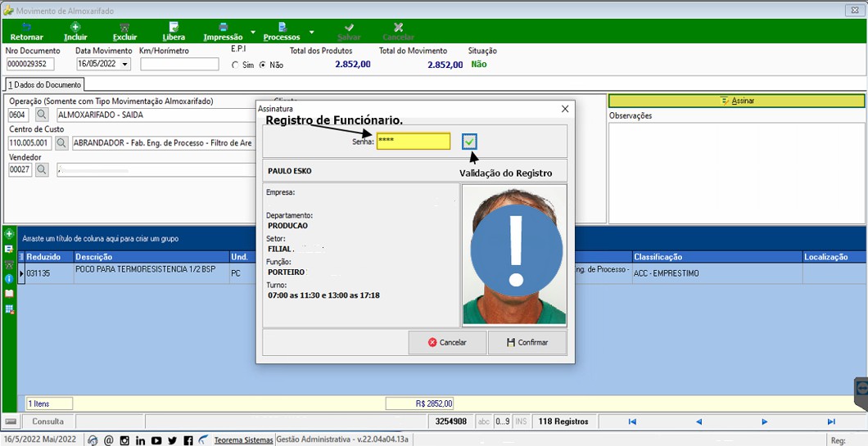Switch to the 1 Dados do Documento tab
Image resolution: width=868 pixels, height=446 pixels.
(44, 84)
